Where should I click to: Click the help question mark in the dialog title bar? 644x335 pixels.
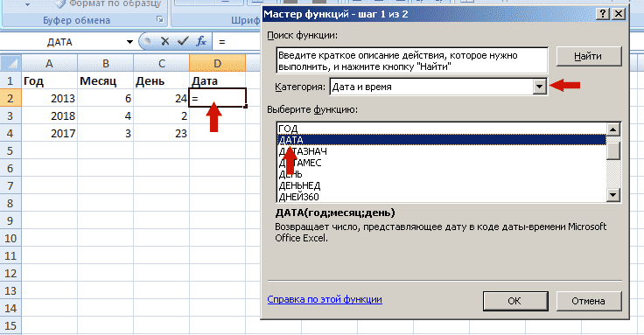pos(603,14)
